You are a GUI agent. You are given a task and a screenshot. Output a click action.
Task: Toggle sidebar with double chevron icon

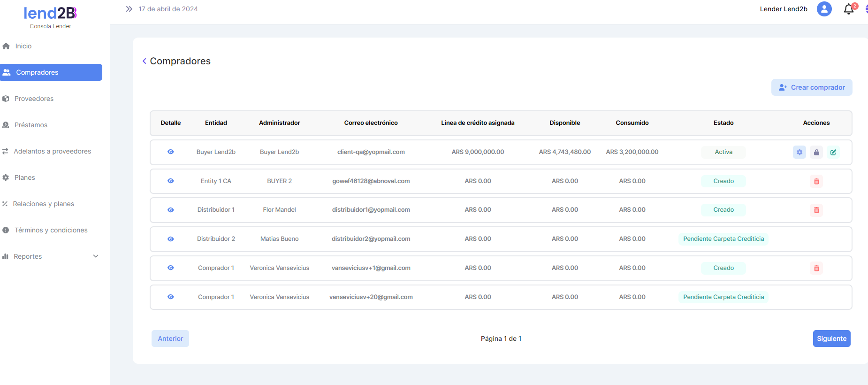click(x=129, y=9)
